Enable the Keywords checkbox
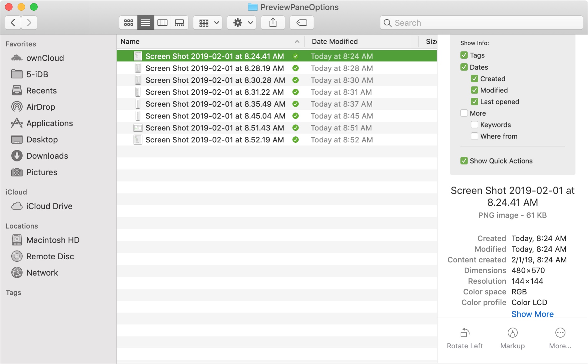 pos(474,125)
